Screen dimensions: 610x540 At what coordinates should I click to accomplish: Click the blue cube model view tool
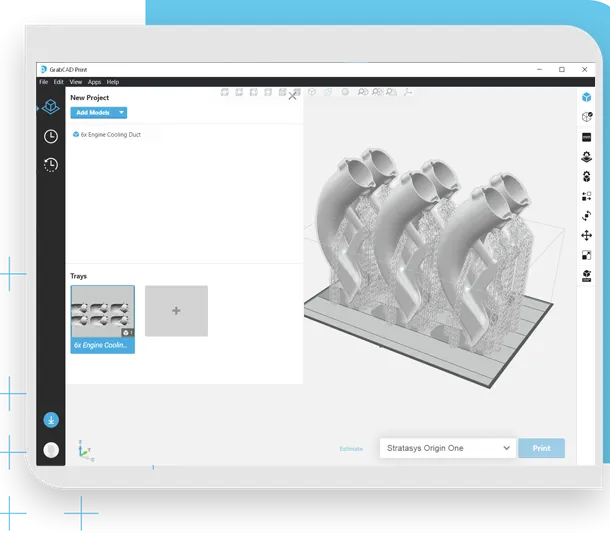pos(587,97)
